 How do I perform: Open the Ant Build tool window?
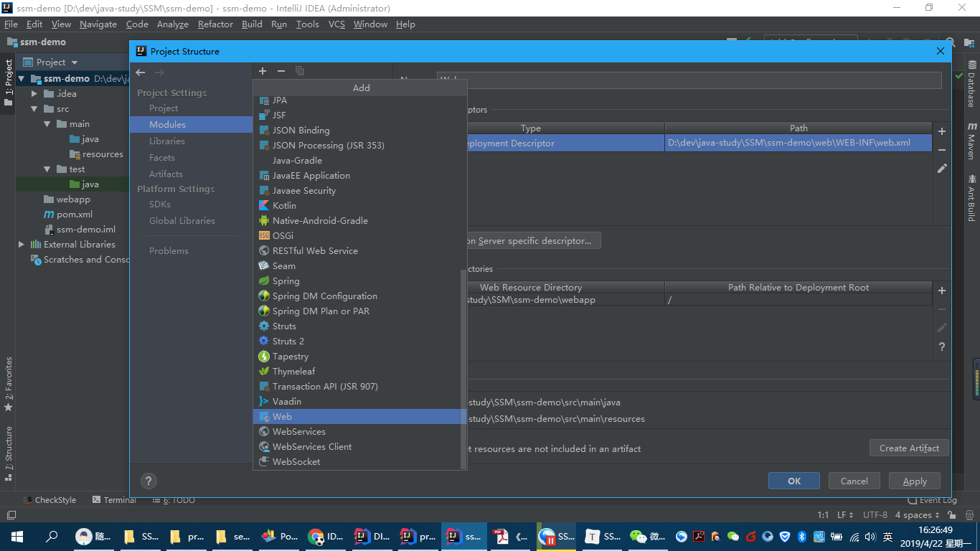(x=971, y=197)
